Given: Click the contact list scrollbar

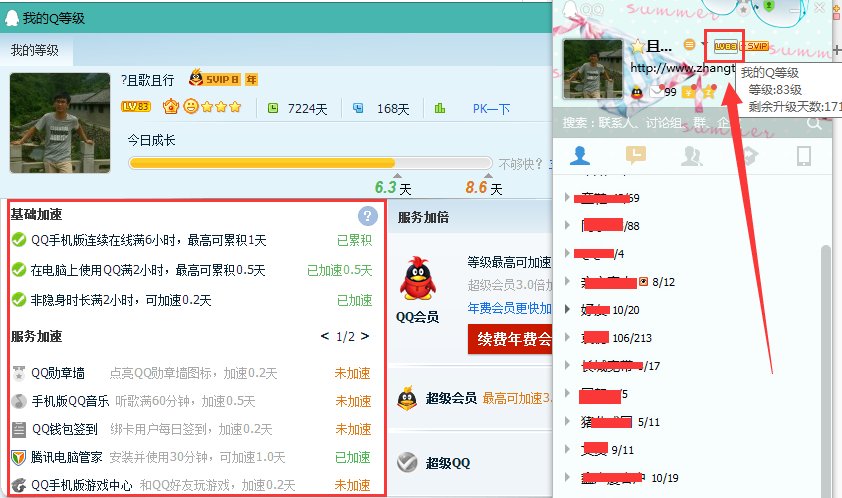Looking at the screenshot, I should coord(826,371).
